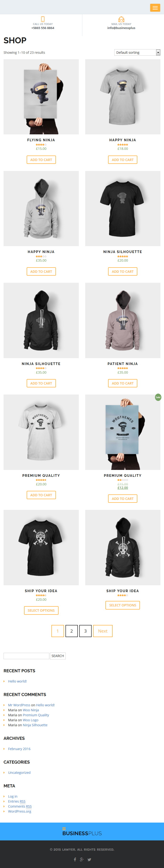This screenshot has height=868, width=164.
Task: Click the Search button
Action: tap(58, 656)
